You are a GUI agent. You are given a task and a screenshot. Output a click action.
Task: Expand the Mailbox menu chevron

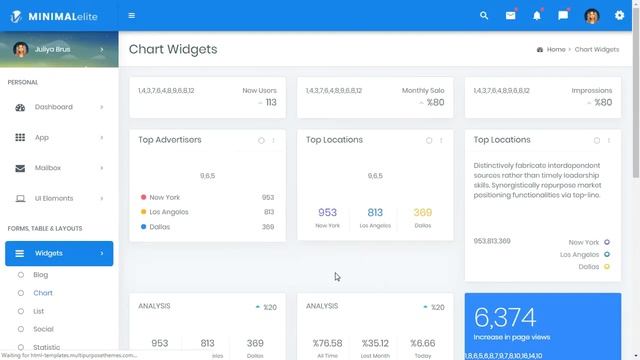(x=102, y=168)
